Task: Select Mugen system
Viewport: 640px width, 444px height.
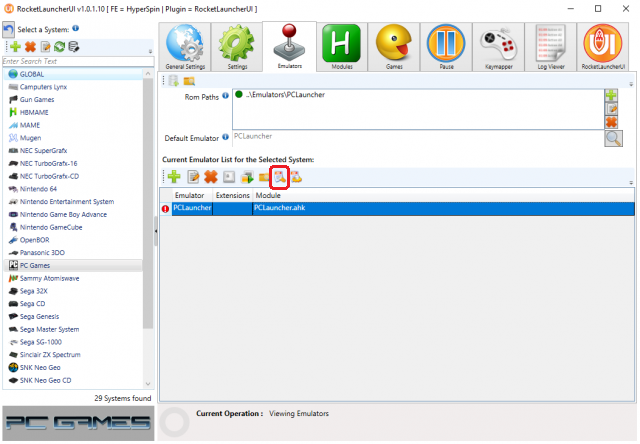Action: click(x=73, y=138)
